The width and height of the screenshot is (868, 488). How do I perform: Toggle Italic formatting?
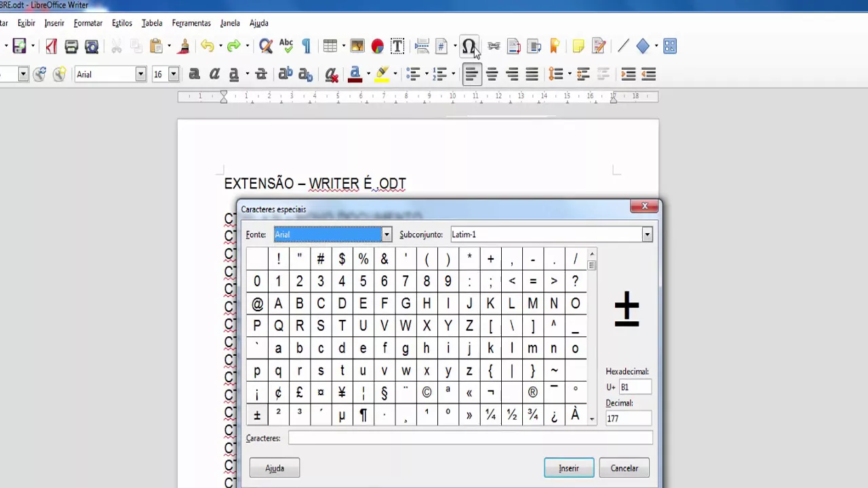(214, 74)
